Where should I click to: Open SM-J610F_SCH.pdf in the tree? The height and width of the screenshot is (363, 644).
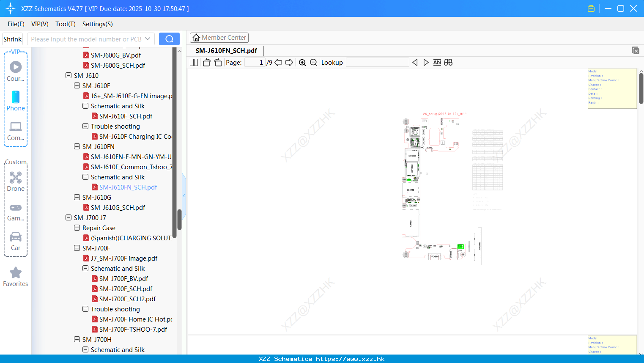pos(126,116)
